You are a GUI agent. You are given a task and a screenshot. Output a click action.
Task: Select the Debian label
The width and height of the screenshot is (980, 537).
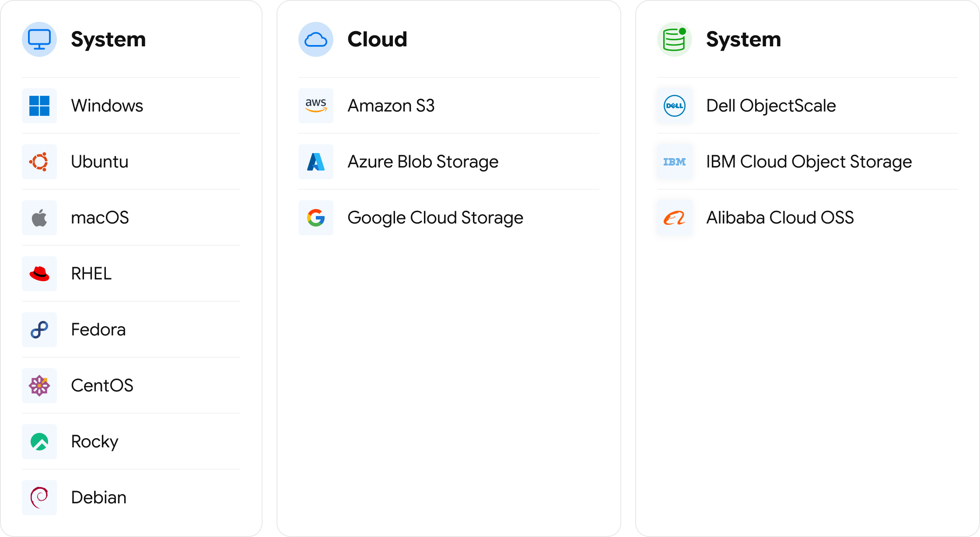coord(99,498)
